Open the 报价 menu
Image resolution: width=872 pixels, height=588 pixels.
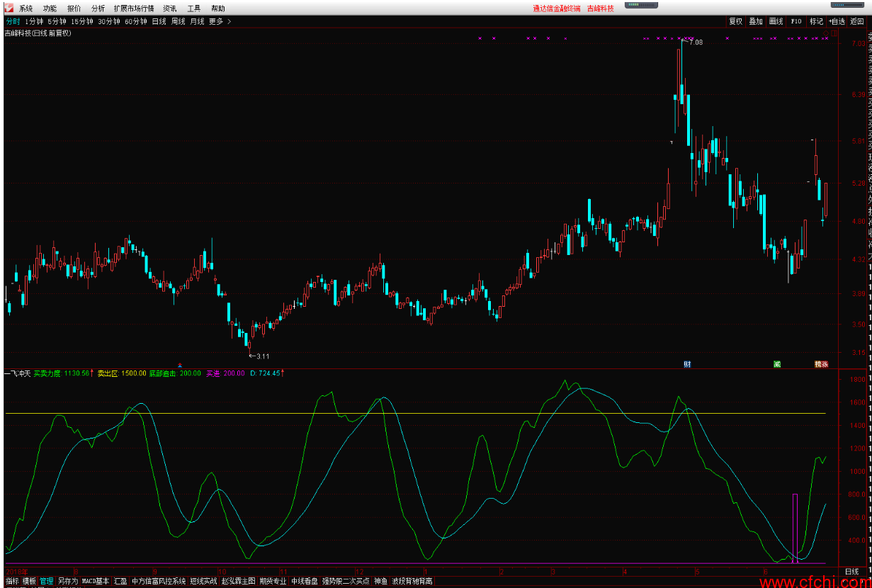point(74,9)
